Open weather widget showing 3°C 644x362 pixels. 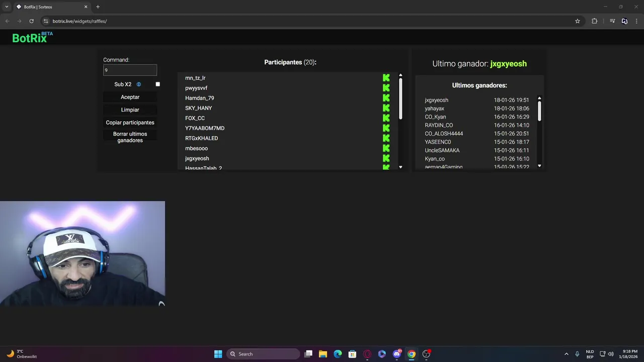pos(21,354)
